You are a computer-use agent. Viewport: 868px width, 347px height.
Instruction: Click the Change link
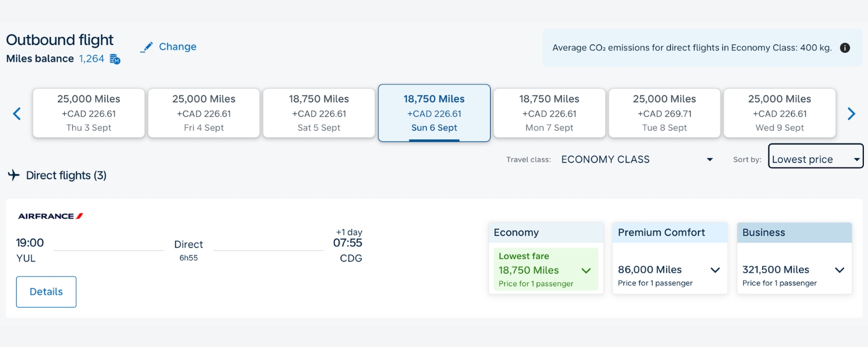point(178,47)
